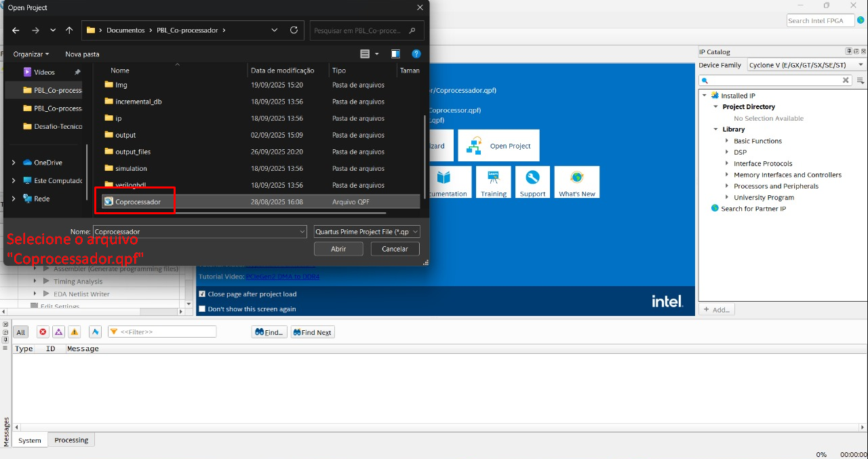The height and width of the screenshot is (459, 868).
Task: Open the file type filter dropdown
Action: tap(367, 232)
